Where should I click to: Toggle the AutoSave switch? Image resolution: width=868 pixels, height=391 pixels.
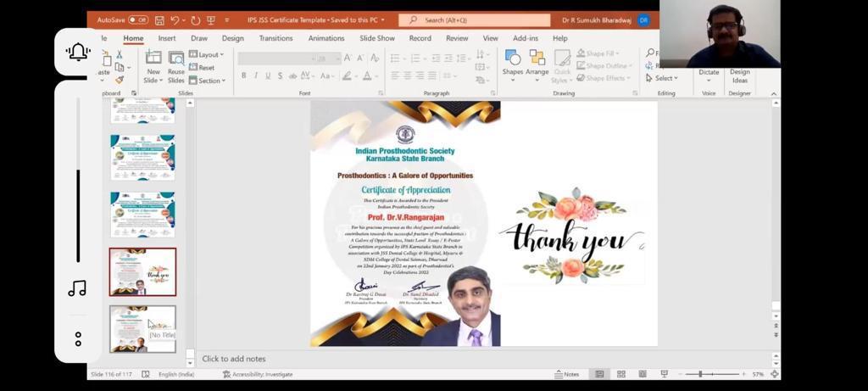[138, 20]
